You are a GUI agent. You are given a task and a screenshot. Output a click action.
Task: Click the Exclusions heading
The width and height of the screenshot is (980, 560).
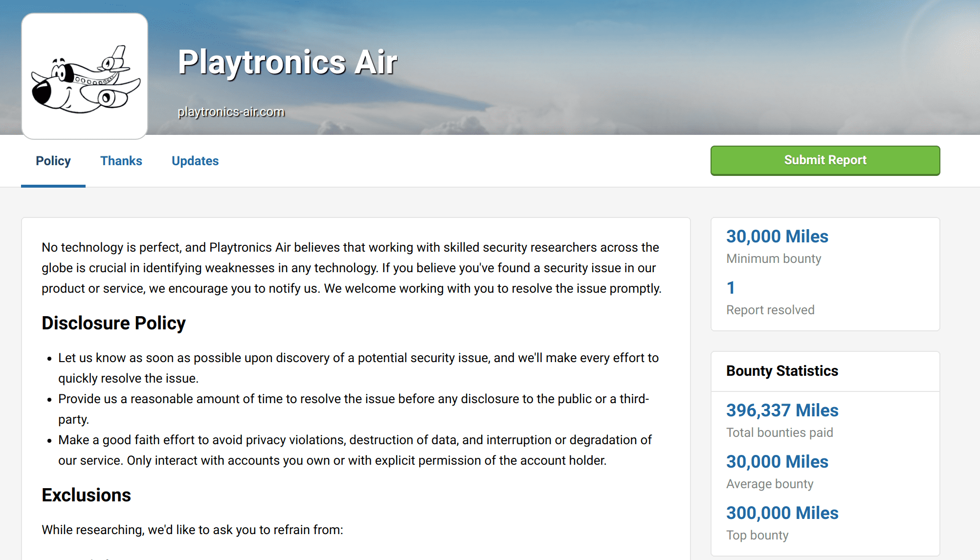coord(86,495)
